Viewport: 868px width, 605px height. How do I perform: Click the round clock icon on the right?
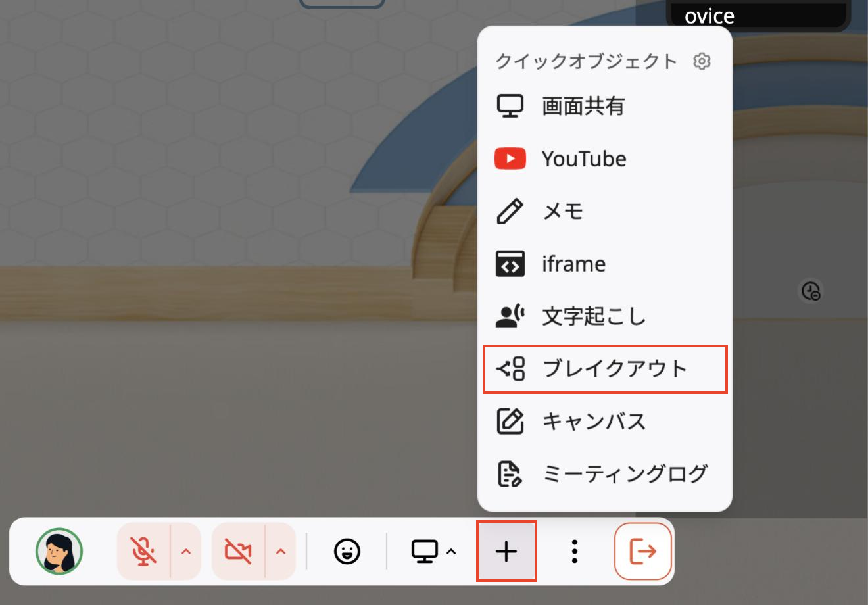point(811,291)
